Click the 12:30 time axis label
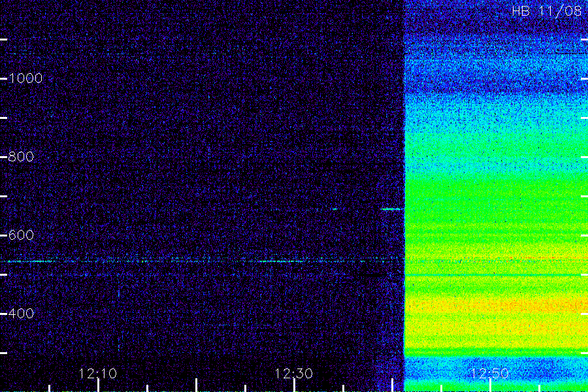Image resolution: width=588 pixels, height=392 pixels. pyautogui.click(x=293, y=373)
